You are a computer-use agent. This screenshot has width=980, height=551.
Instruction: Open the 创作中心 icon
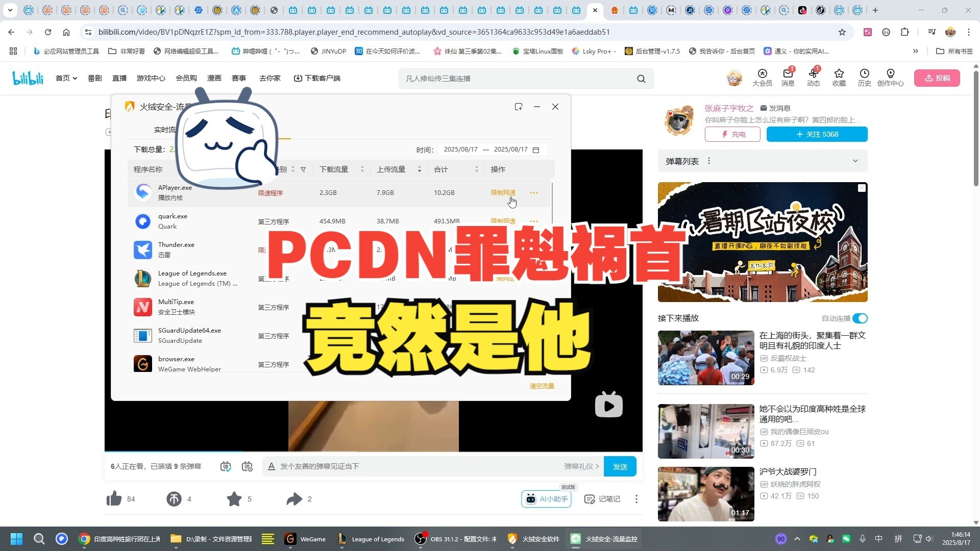[x=890, y=78]
